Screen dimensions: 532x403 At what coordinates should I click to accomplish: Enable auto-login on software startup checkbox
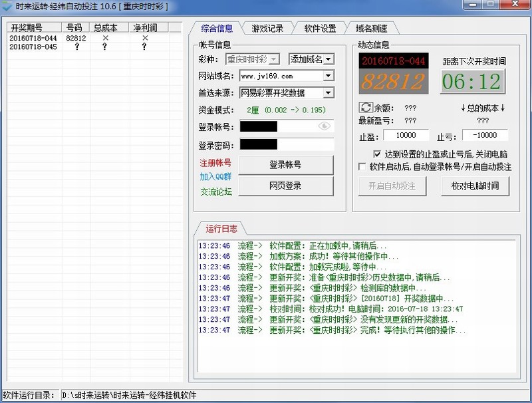pyautogui.click(x=362, y=167)
